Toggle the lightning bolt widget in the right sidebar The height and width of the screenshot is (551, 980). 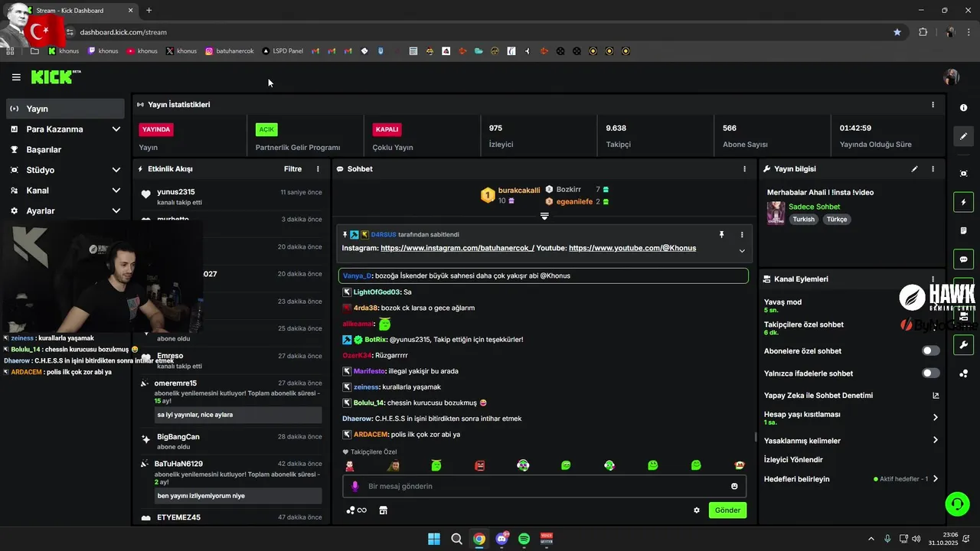coord(963,202)
